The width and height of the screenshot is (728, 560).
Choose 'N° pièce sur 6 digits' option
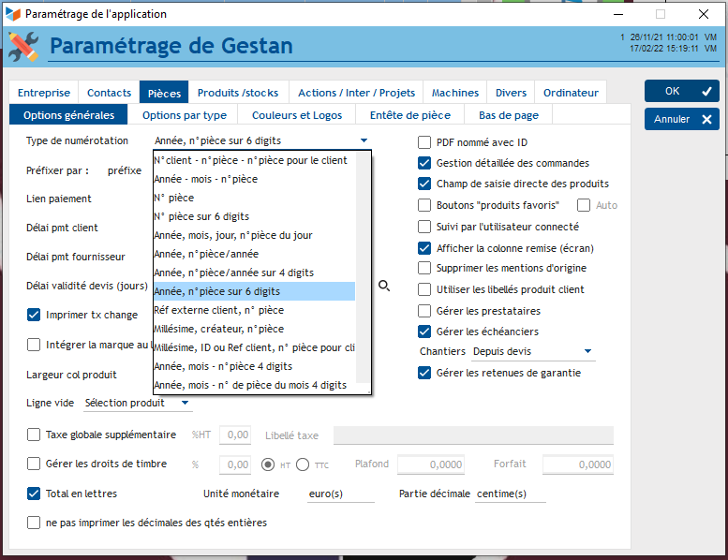click(201, 216)
